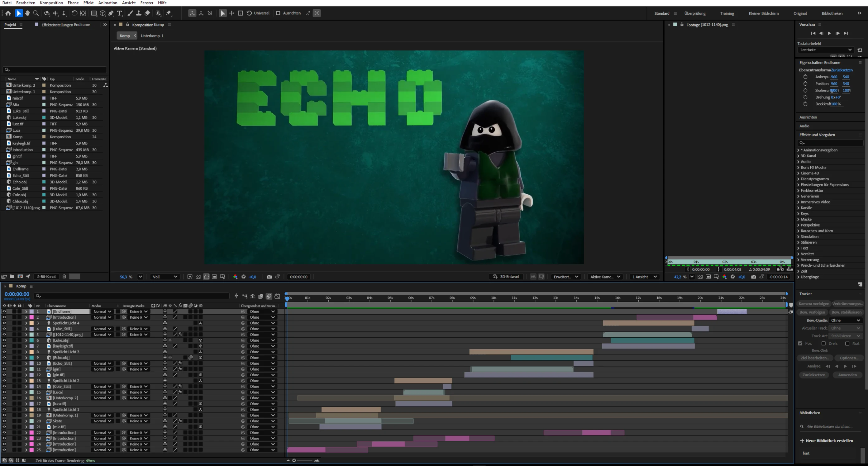Open the 1 Ansicht layout dropdown
Image resolution: width=868 pixels, height=466 pixels.
(645, 277)
